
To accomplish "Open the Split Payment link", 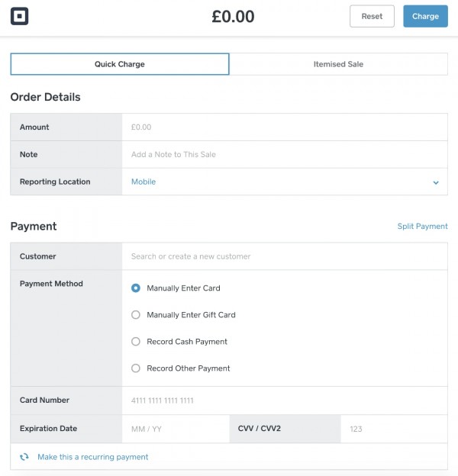I will click(422, 227).
